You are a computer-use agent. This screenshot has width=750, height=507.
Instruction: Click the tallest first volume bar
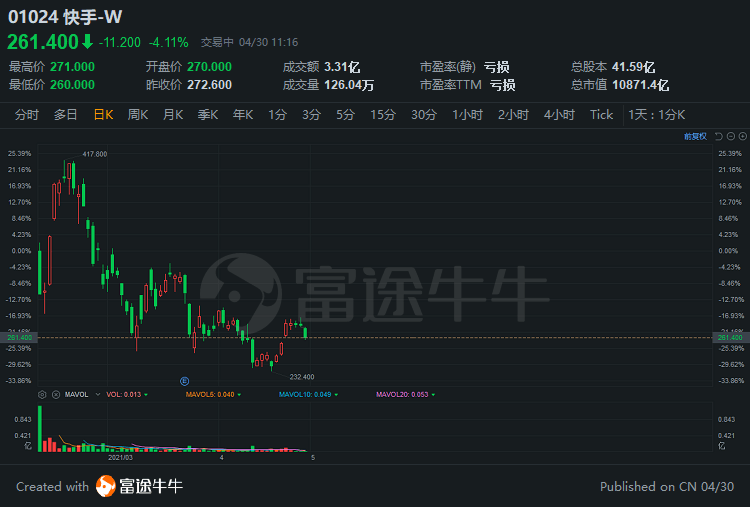click(x=40, y=429)
